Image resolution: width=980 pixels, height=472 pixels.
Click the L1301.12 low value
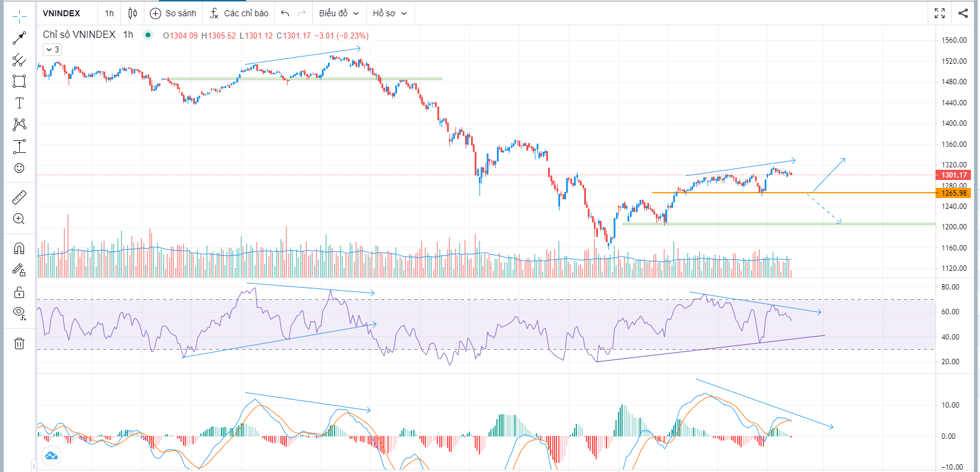point(256,36)
